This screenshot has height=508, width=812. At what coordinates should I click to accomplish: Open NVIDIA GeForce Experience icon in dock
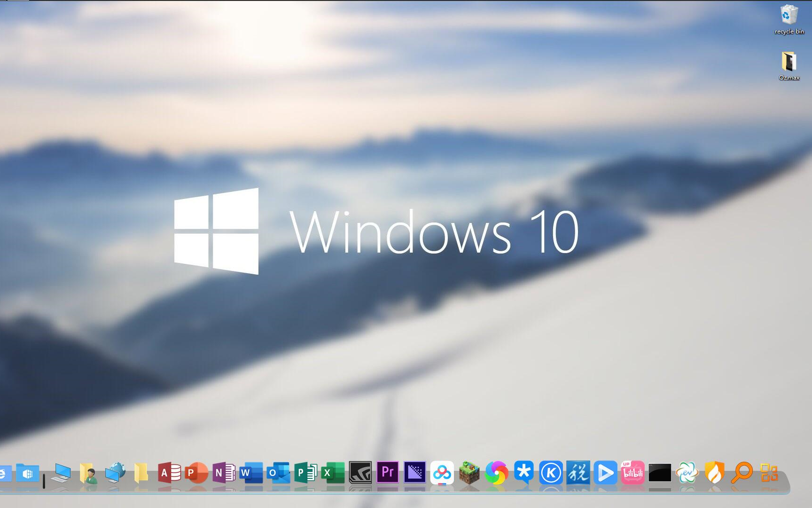point(360,473)
